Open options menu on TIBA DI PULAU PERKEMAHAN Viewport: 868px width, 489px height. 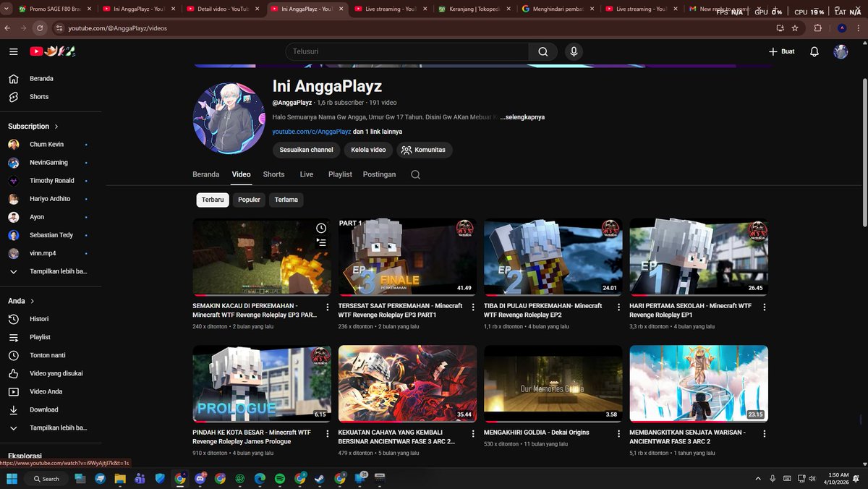coord(619,307)
